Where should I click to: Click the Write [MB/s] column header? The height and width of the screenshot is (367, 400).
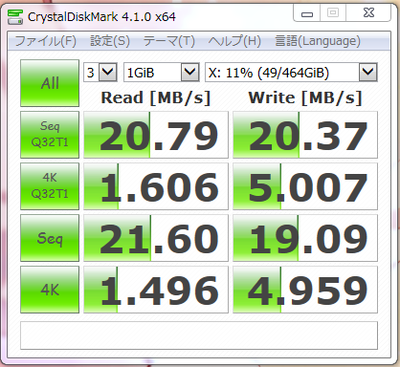(305, 98)
